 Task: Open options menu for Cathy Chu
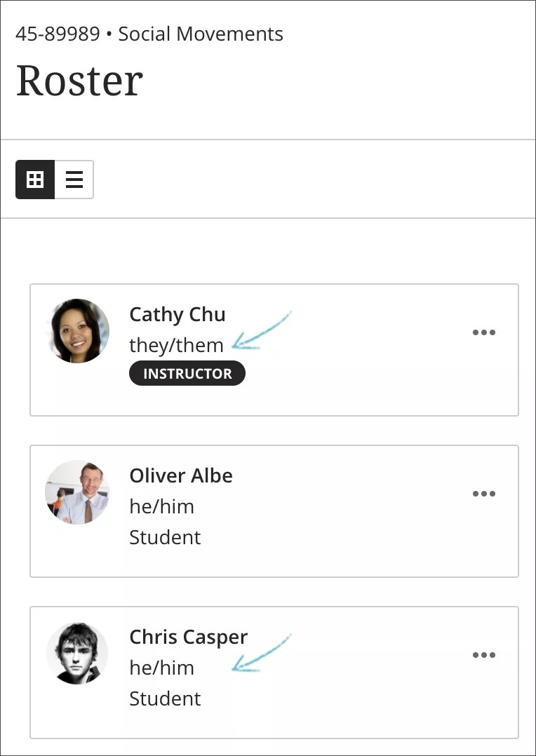[x=484, y=332]
